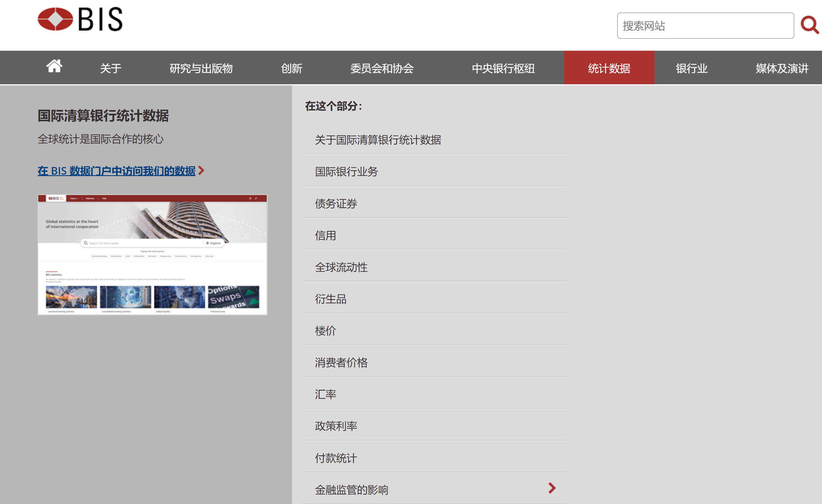Click the 搜索网站 search field

(x=705, y=26)
